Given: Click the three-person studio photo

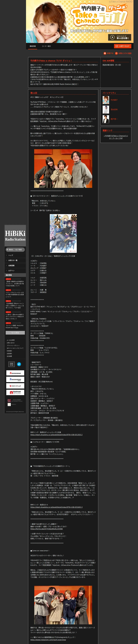Looking at the screenshot, I should (63, 169).
